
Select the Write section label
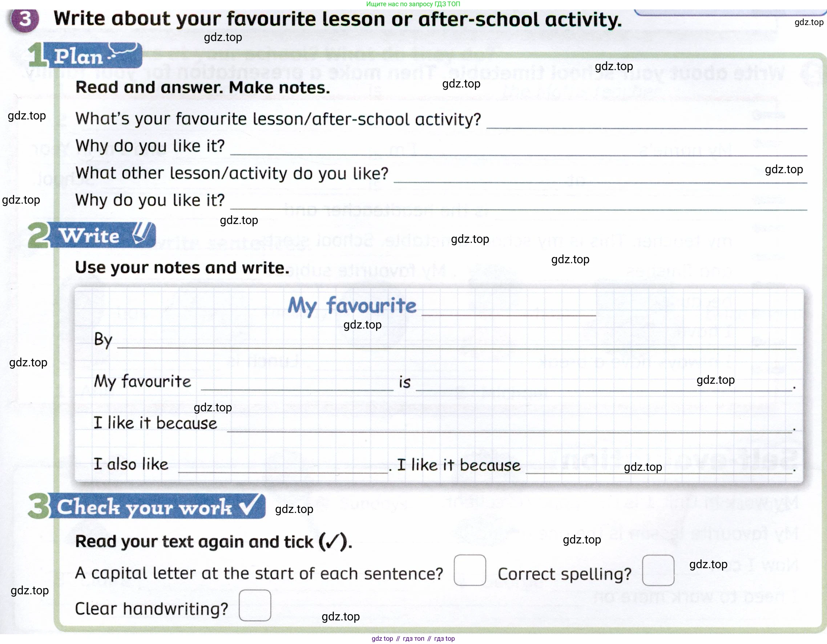tap(89, 236)
